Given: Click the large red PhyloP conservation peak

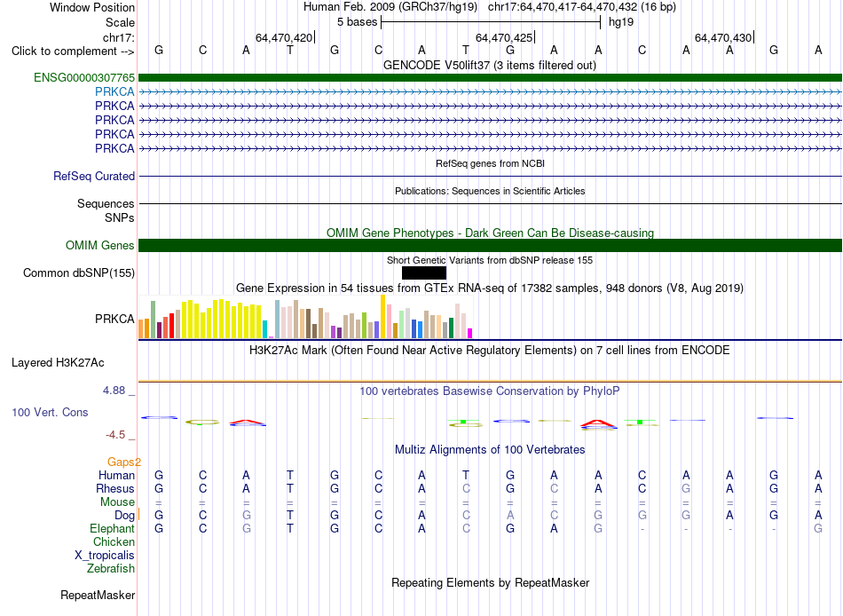Looking at the screenshot, I should [598, 424].
